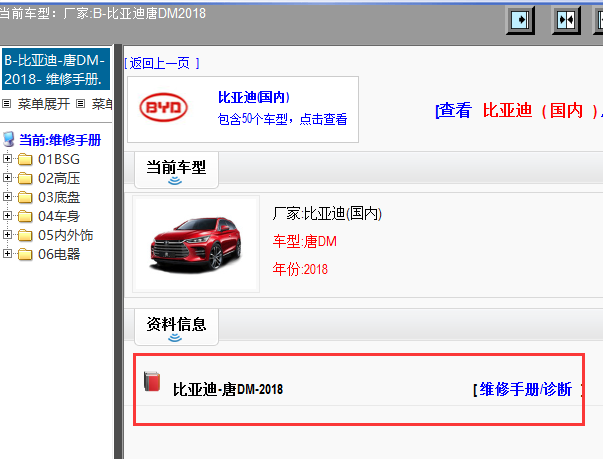Click the 返回上一页 link
This screenshot has height=459, width=603.
click(160, 63)
